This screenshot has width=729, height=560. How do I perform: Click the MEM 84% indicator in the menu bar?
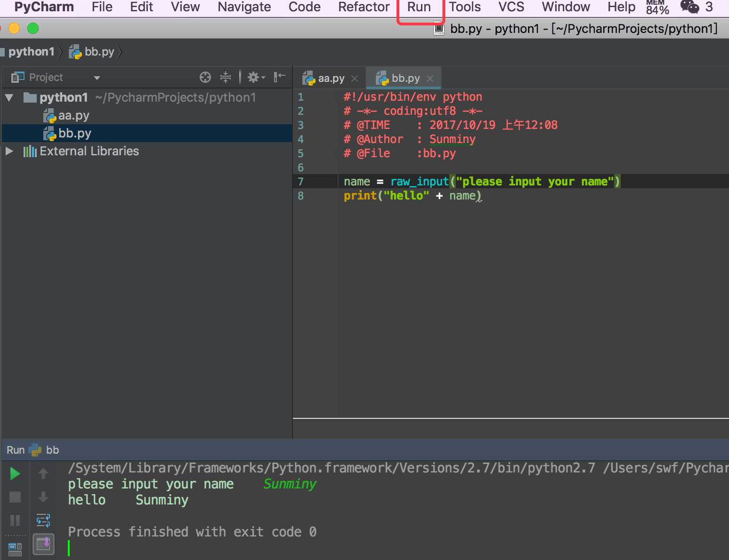(x=657, y=7)
